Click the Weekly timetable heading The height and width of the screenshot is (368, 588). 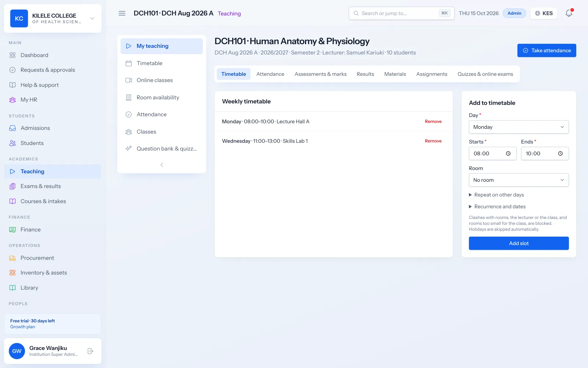coord(246,102)
